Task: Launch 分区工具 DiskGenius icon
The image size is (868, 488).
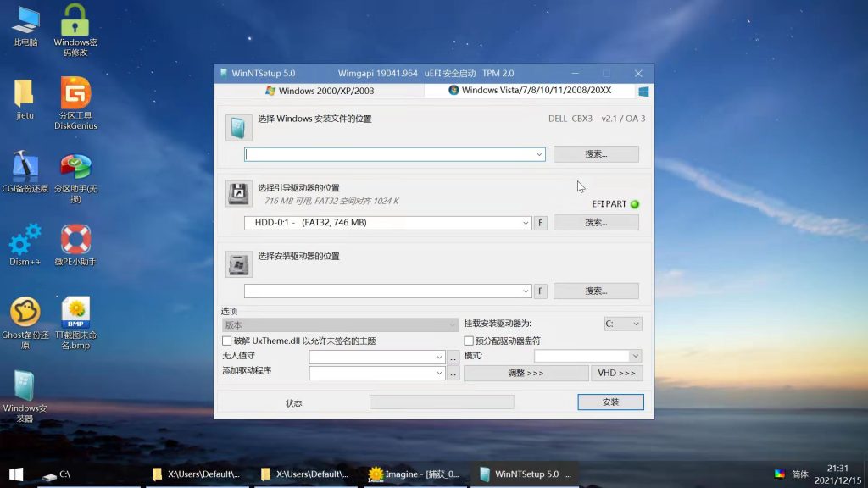Action: pyautogui.click(x=75, y=103)
